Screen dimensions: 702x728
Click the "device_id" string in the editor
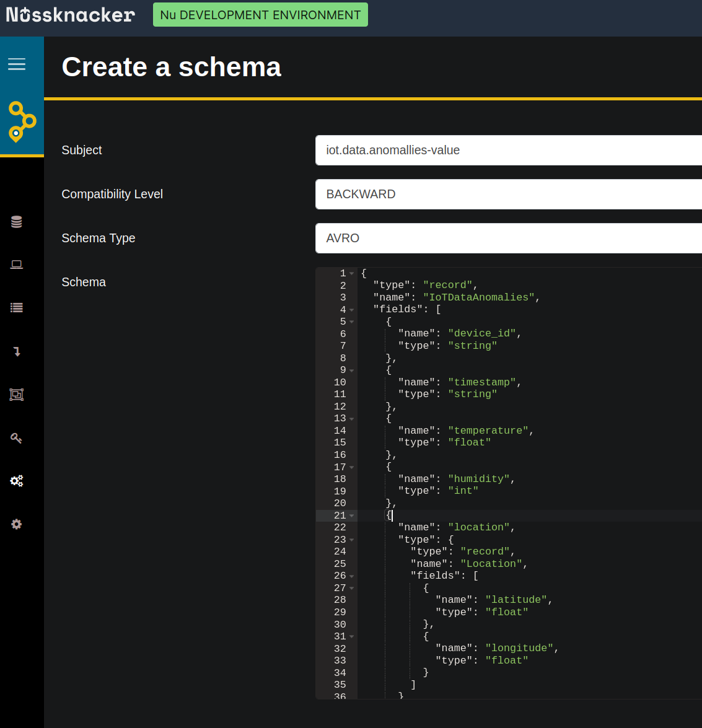(x=482, y=333)
